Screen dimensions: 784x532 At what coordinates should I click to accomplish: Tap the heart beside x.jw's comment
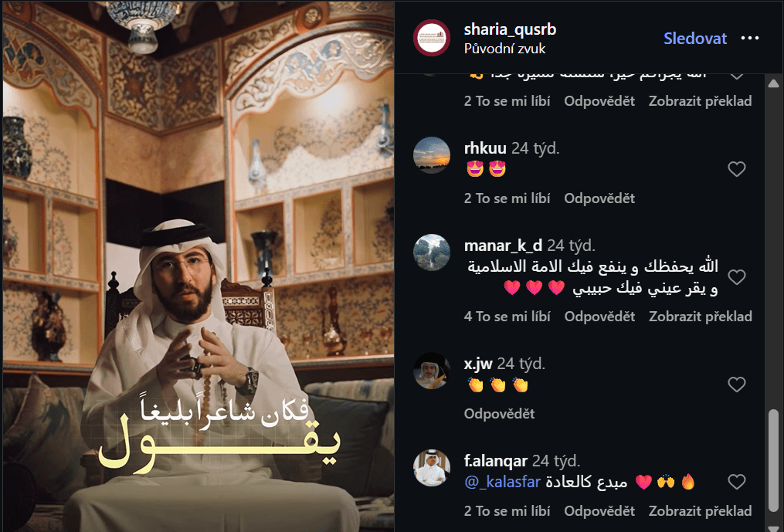pyautogui.click(x=737, y=385)
